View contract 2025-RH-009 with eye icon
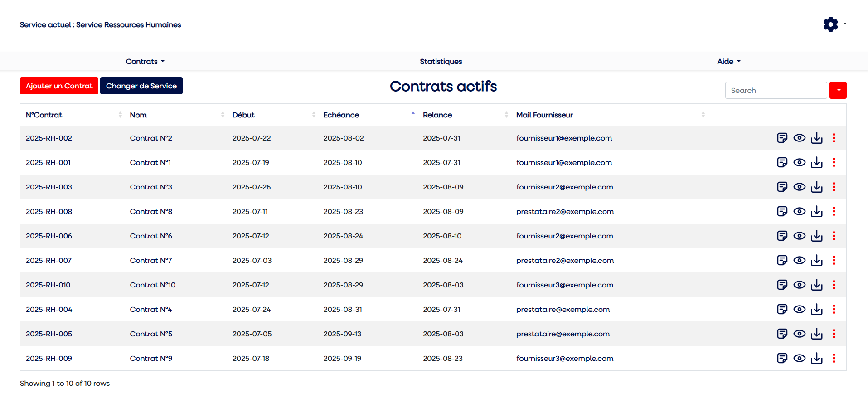The image size is (868, 413). point(800,358)
